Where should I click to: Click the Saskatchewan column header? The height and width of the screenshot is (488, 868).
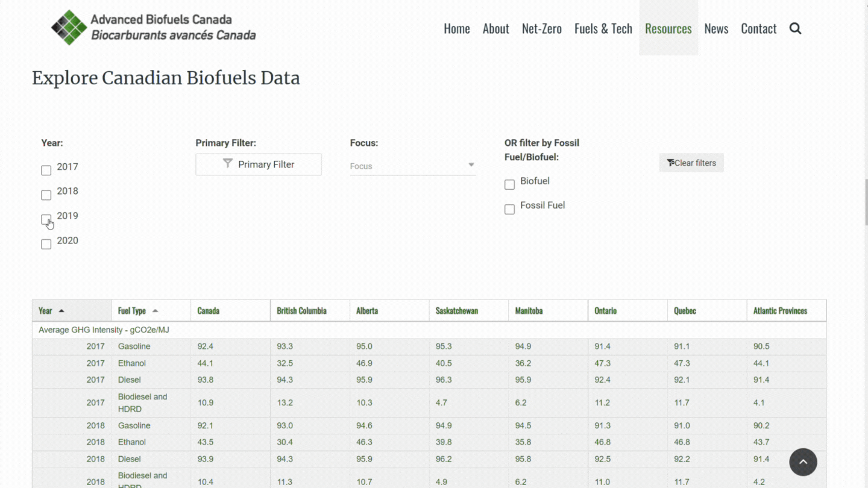(469, 311)
